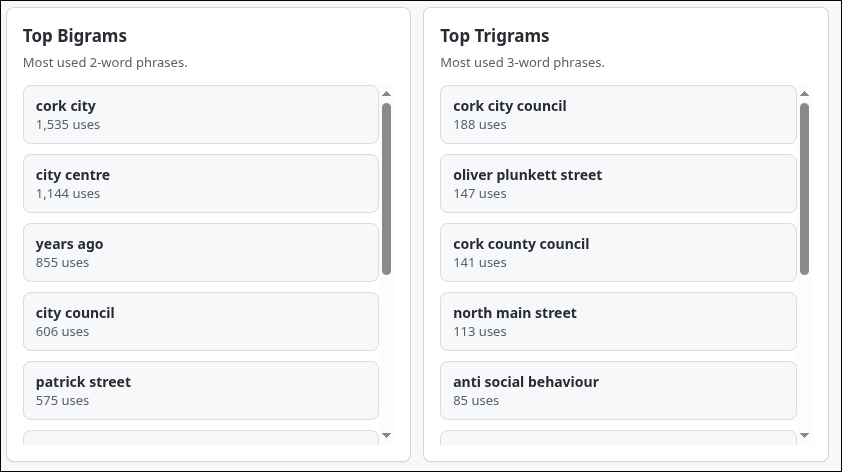Open the 'city council' bigram entry
This screenshot has height=472, width=842.
tap(200, 321)
